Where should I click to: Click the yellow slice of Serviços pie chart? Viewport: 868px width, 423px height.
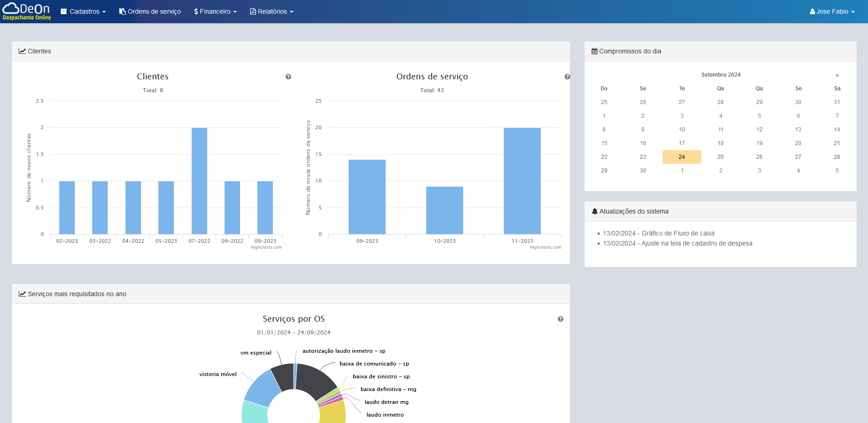[x=333, y=412]
